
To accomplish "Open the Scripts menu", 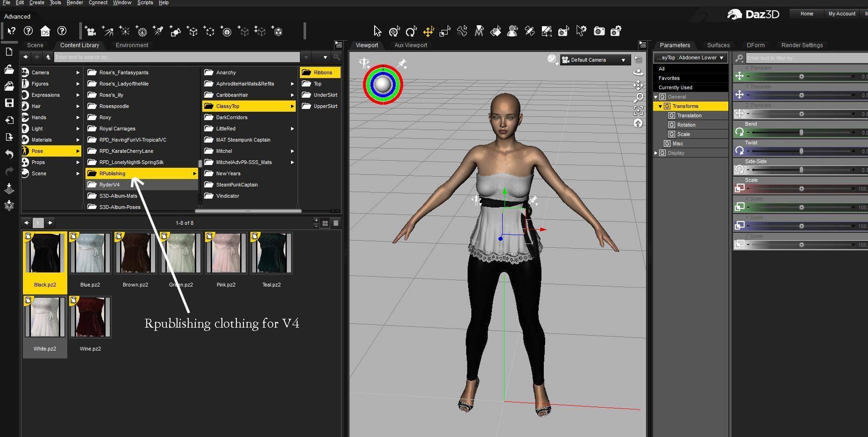I will (x=145, y=3).
